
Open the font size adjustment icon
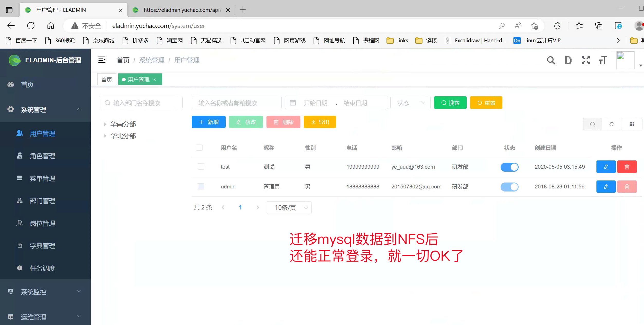tap(603, 60)
